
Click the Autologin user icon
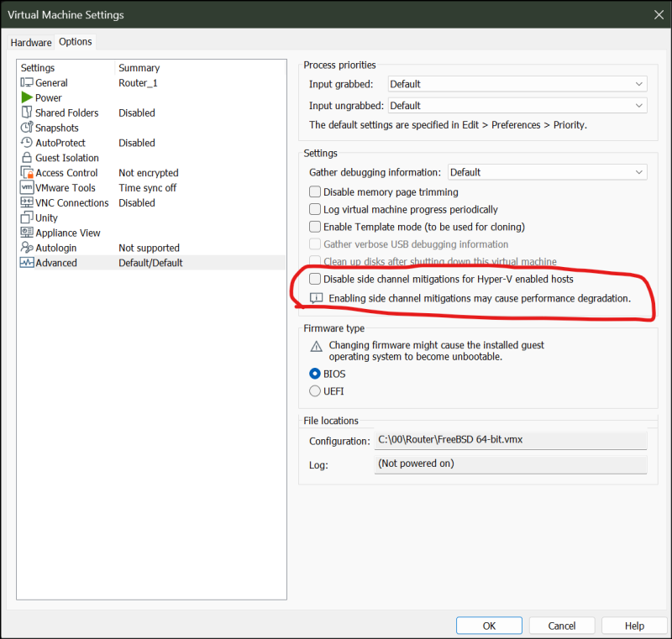click(27, 247)
